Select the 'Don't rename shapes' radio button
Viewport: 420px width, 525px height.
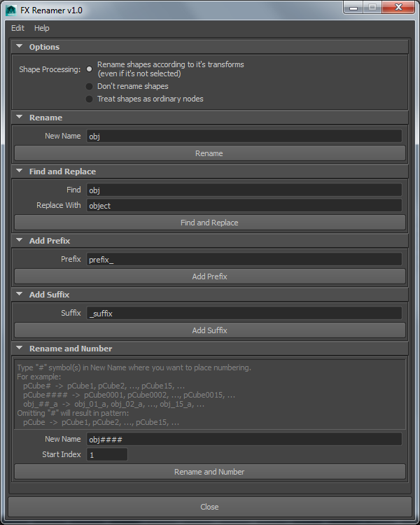(x=90, y=86)
